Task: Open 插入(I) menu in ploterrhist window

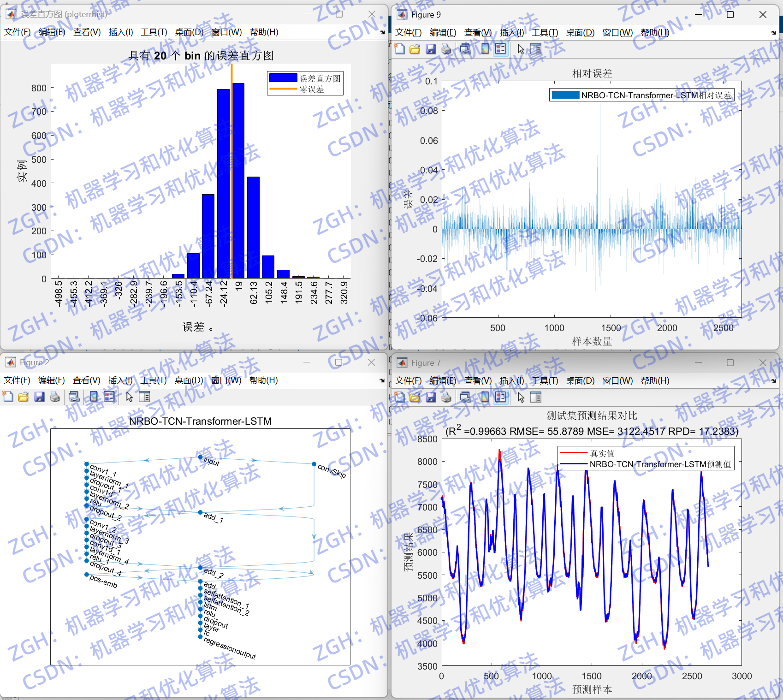Action: [x=121, y=32]
